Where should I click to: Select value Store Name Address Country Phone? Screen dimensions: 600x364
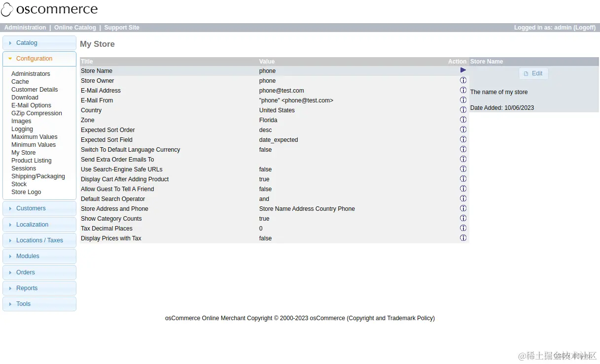(x=307, y=209)
